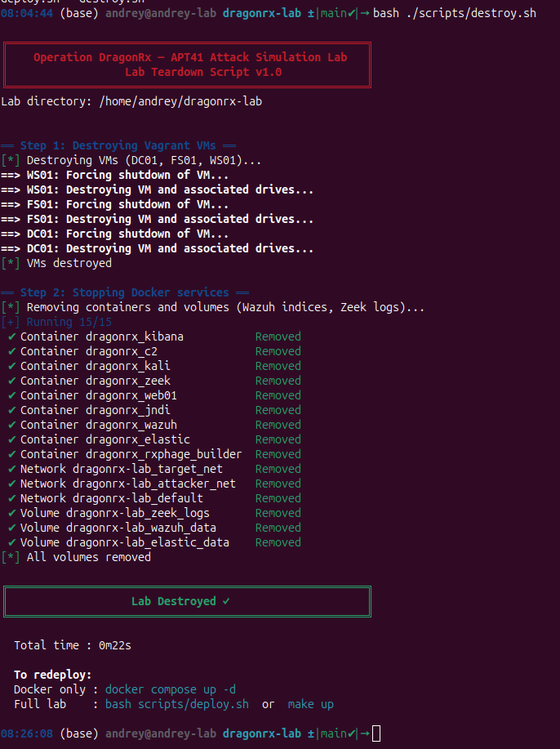Click the 'Lab Teardown Script v1.0' line

[x=203, y=72]
